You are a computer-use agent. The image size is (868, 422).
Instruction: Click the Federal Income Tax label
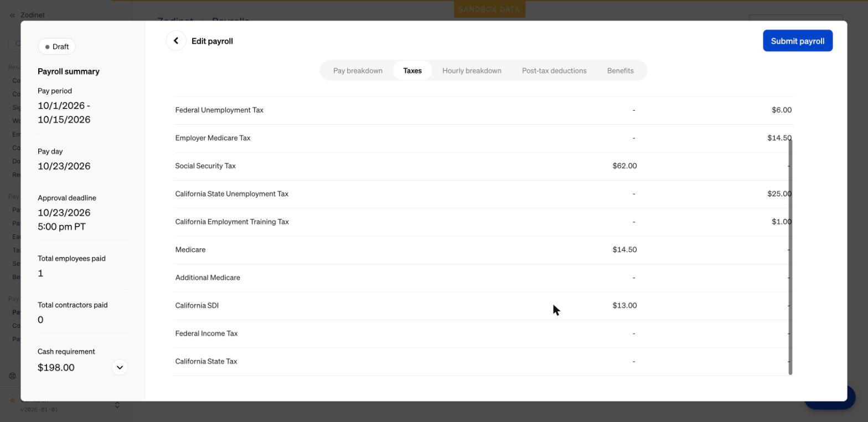coord(206,334)
